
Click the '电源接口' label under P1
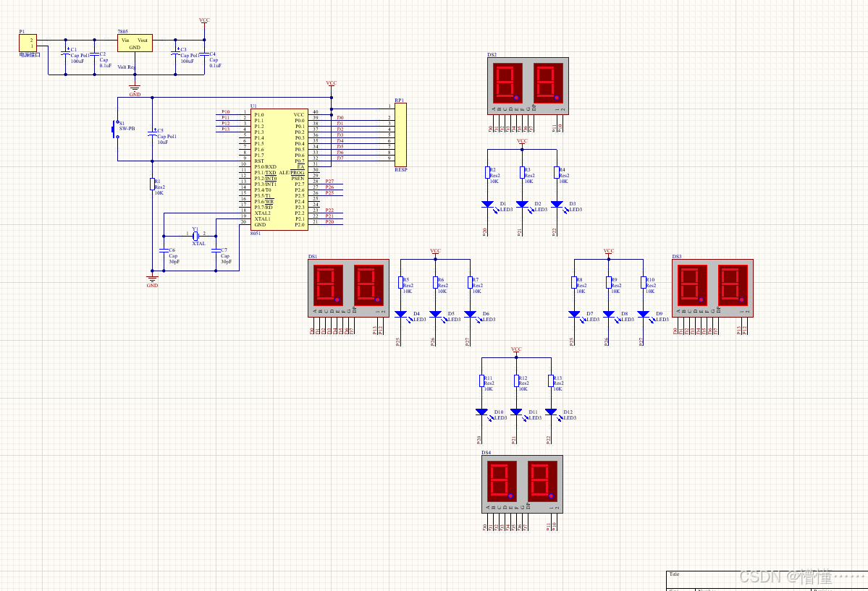click(x=30, y=55)
